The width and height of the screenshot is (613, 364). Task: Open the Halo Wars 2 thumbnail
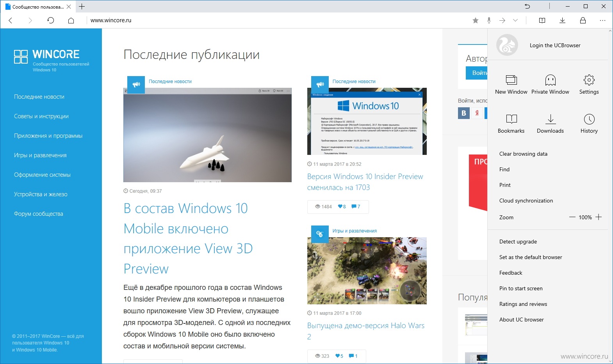click(367, 271)
